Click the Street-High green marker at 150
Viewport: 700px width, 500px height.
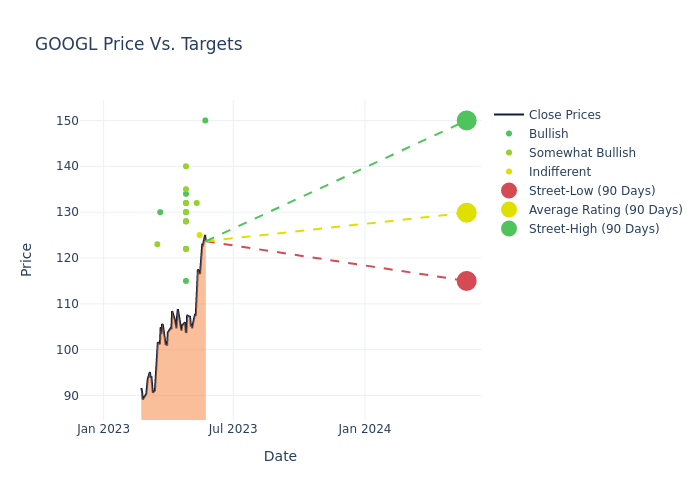[x=466, y=120]
